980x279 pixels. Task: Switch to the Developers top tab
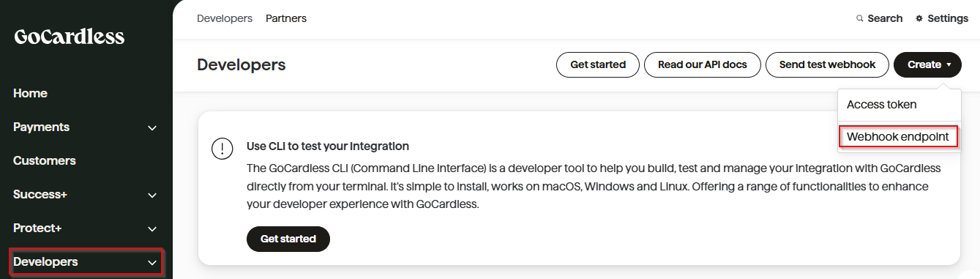(x=225, y=18)
